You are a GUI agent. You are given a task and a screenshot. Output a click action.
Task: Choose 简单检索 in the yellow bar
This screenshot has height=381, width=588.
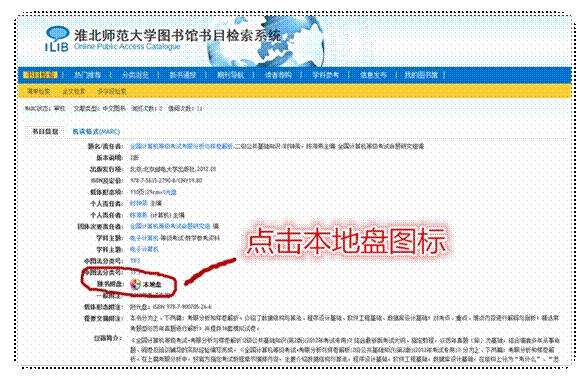click(x=39, y=91)
